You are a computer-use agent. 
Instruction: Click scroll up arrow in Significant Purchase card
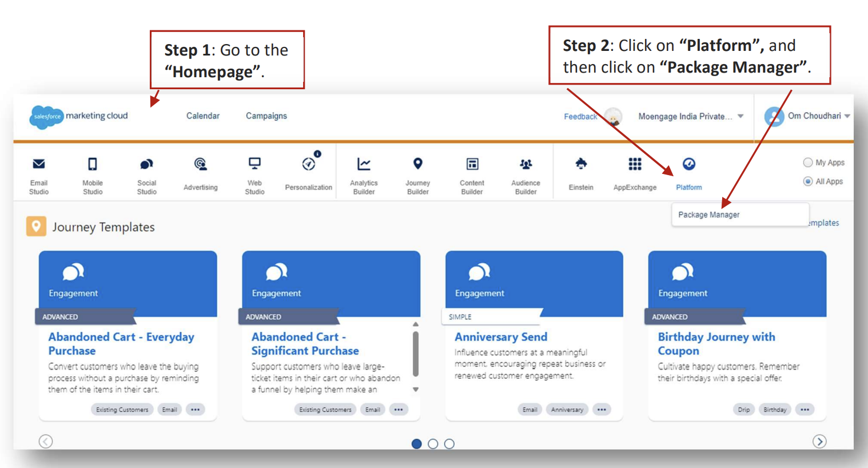point(416,324)
